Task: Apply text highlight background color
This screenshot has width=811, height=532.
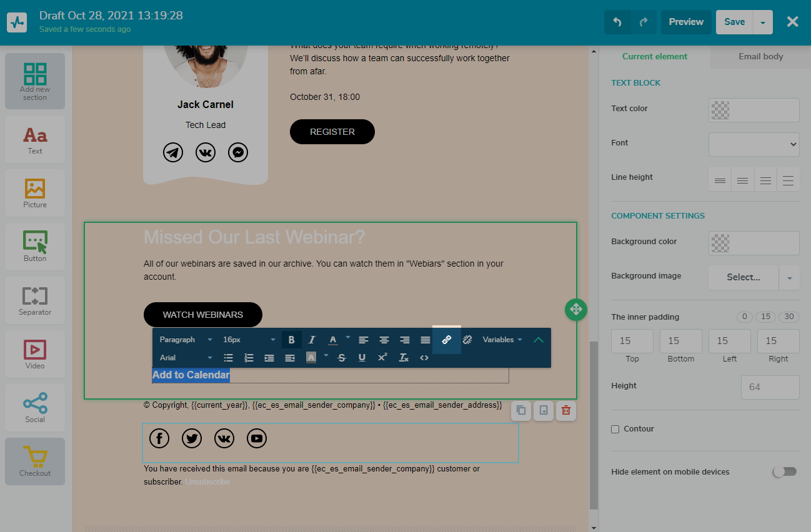Action: (311, 358)
